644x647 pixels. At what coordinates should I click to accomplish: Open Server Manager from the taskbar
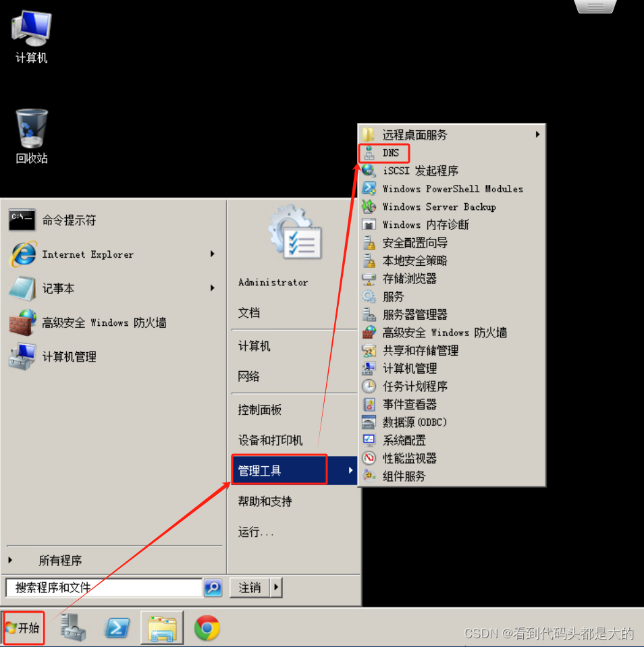(72, 627)
